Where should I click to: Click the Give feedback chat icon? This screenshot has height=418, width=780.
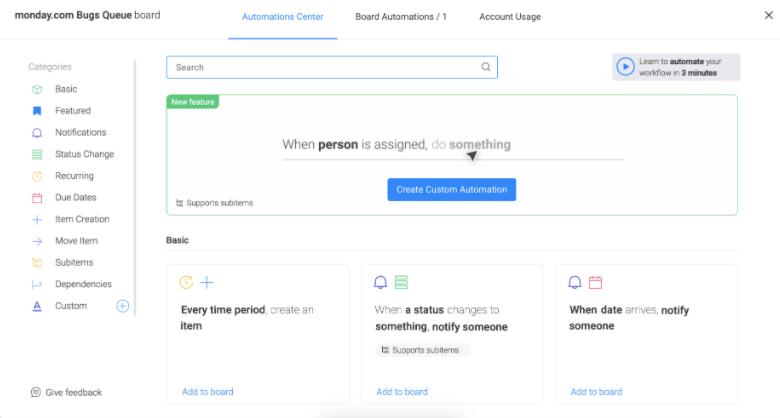click(x=36, y=392)
